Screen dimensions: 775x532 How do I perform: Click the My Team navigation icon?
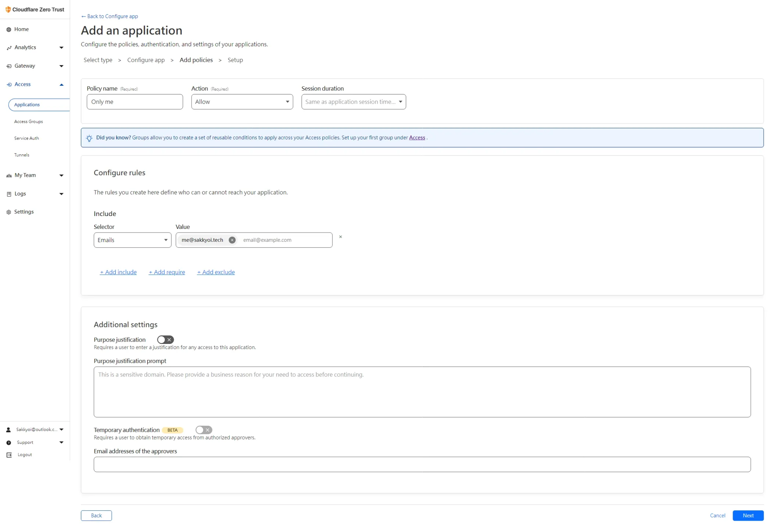click(9, 175)
